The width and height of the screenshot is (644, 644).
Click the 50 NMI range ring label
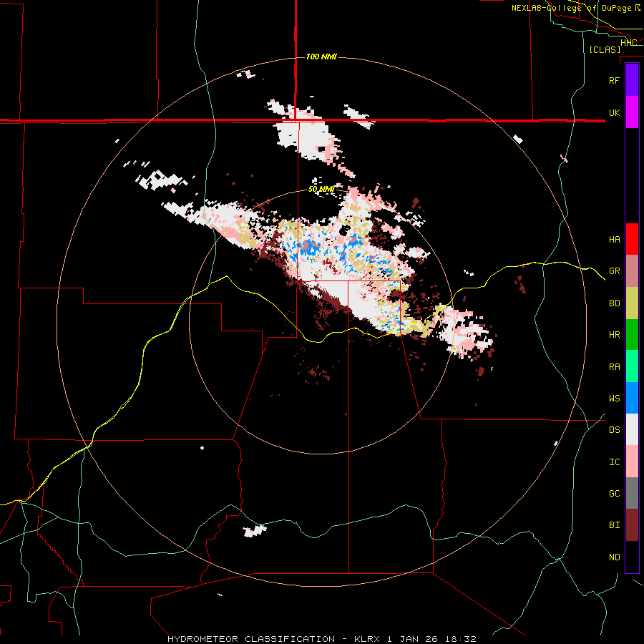tap(321, 189)
